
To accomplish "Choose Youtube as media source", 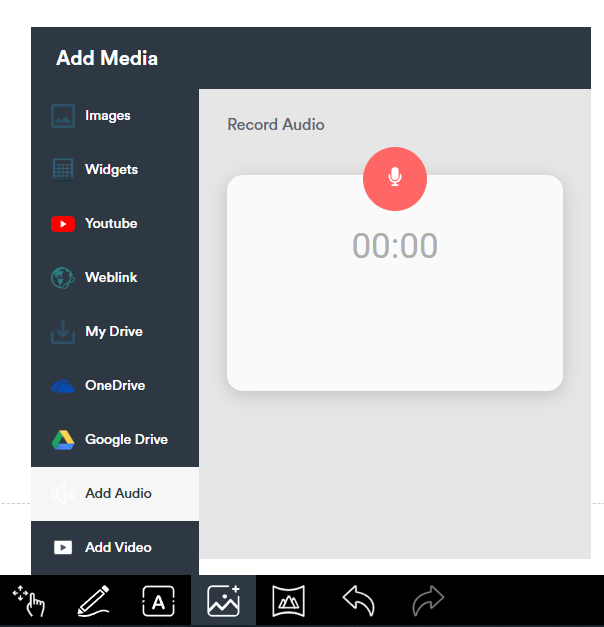I will (115, 224).
